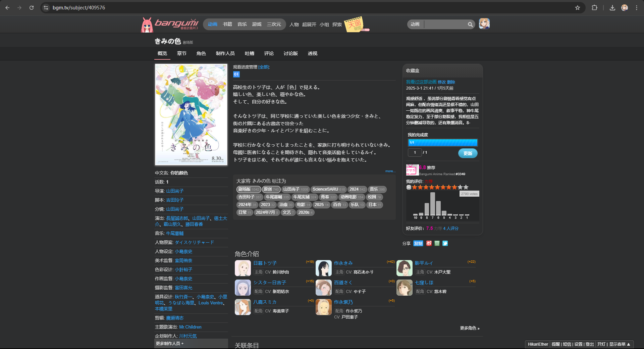Open the 动画 search category dropdown

click(x=415, y=24)
